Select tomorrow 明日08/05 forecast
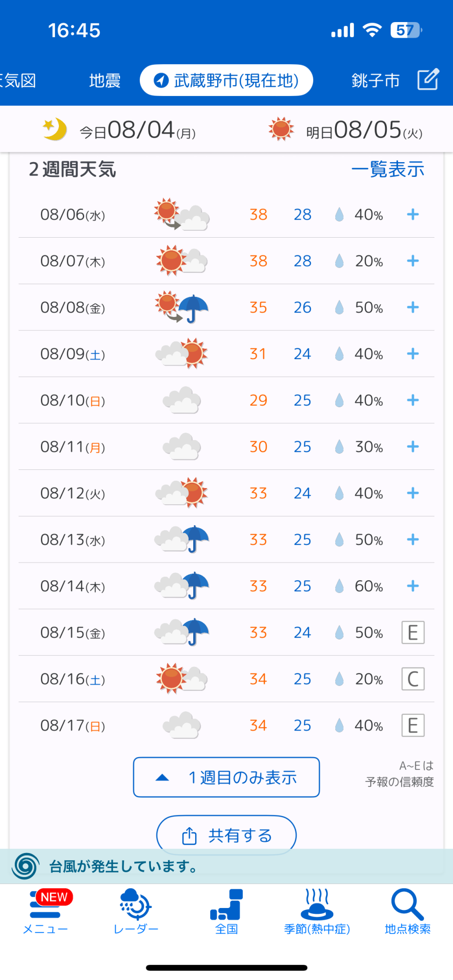This screenshot has width=453, height=980. 345,130
